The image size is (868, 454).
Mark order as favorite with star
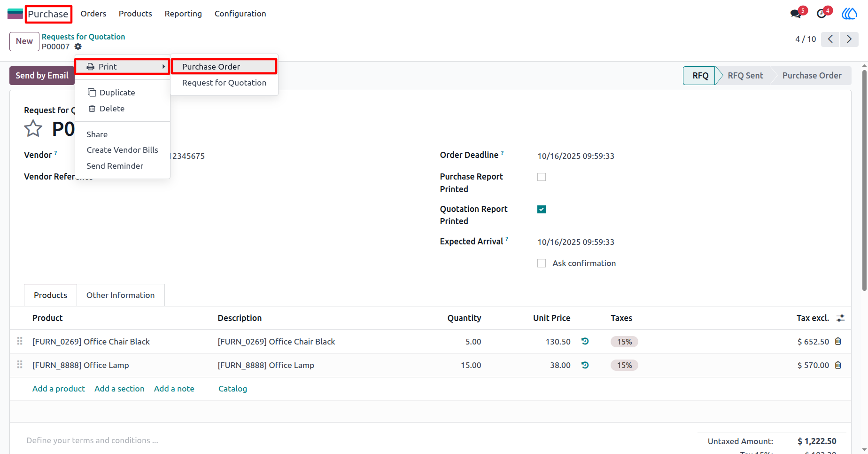(33, 128)
